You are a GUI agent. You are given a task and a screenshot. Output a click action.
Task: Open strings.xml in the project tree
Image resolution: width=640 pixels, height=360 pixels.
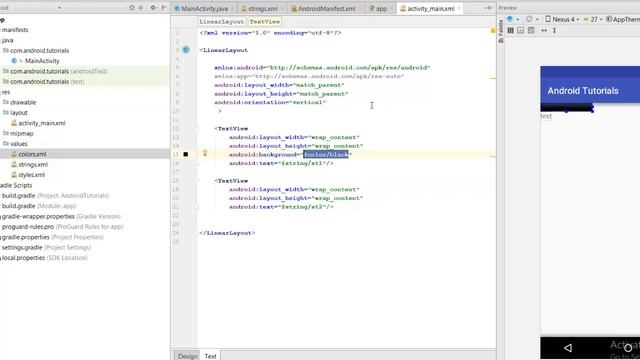30,164
